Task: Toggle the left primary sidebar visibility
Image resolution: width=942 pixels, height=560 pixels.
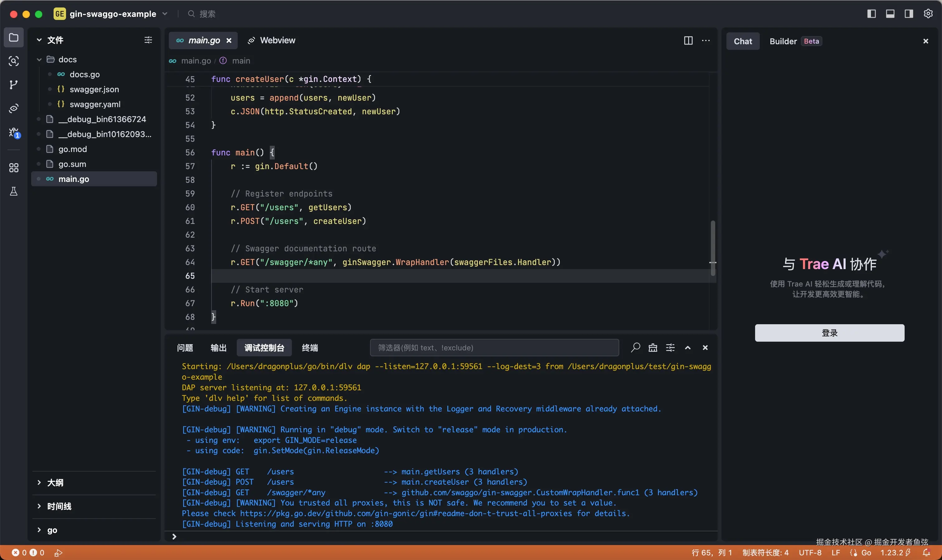Action: click(x=871, y=14)
